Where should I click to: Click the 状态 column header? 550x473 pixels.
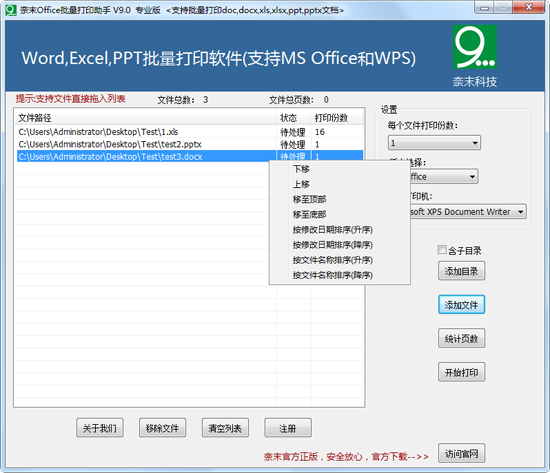pos(294,118)
